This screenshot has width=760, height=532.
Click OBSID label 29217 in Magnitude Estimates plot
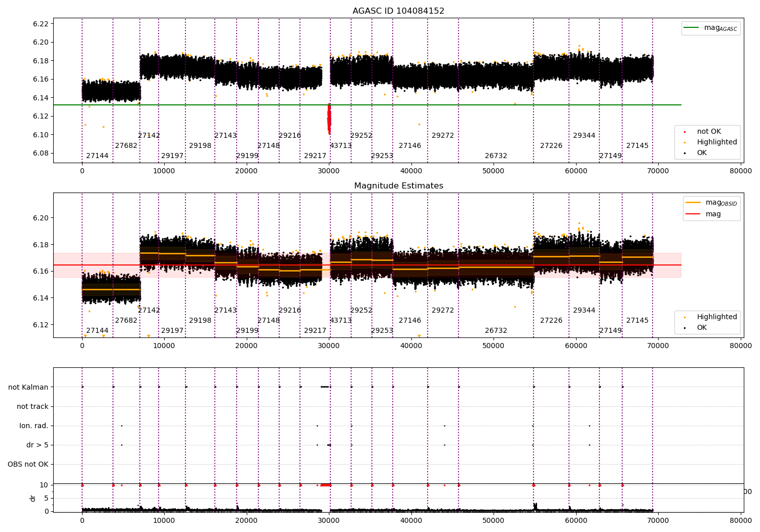click(x=315, y=330)
